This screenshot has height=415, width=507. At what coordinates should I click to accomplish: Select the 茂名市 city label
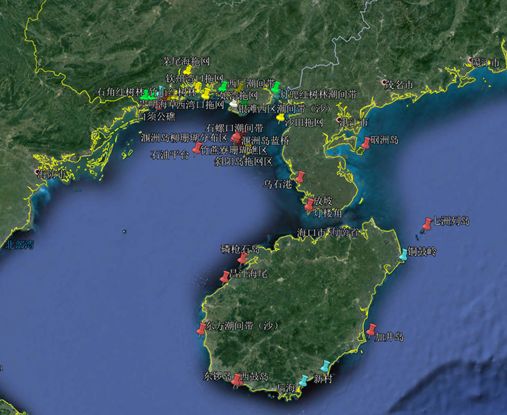click(399, 85)
